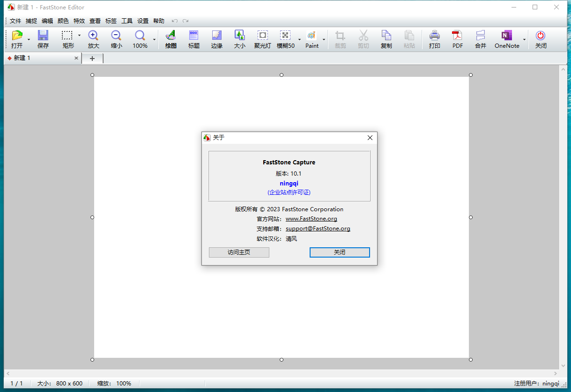Open the Capture (捕捉) menu

[x=31, y=21]
